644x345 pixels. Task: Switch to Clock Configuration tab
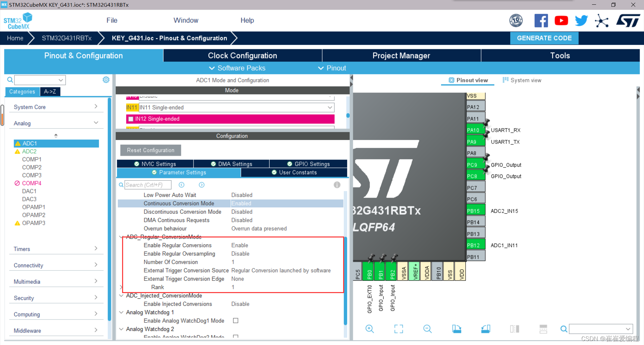[243, 56]
